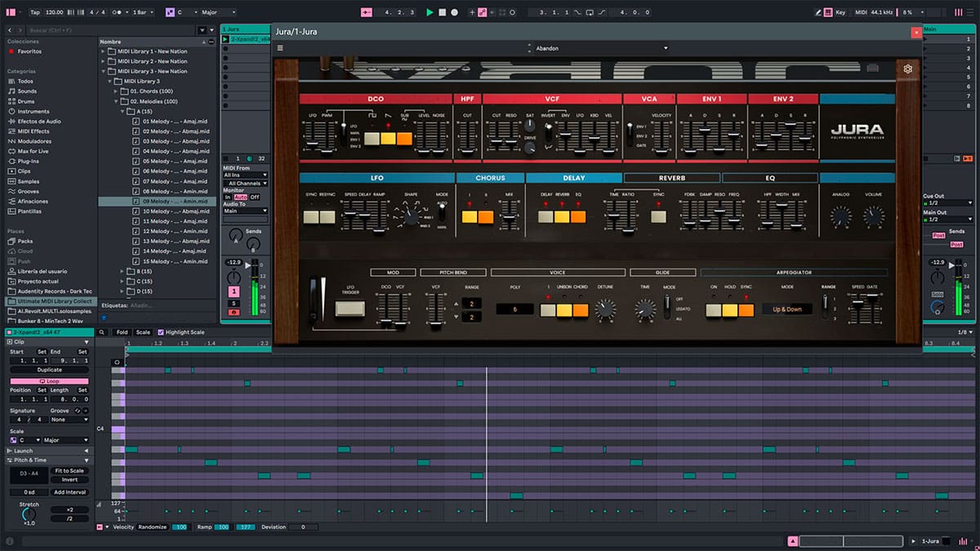
Task: Open MIDI Effects browser category
Action: click(x=33, y=131)
